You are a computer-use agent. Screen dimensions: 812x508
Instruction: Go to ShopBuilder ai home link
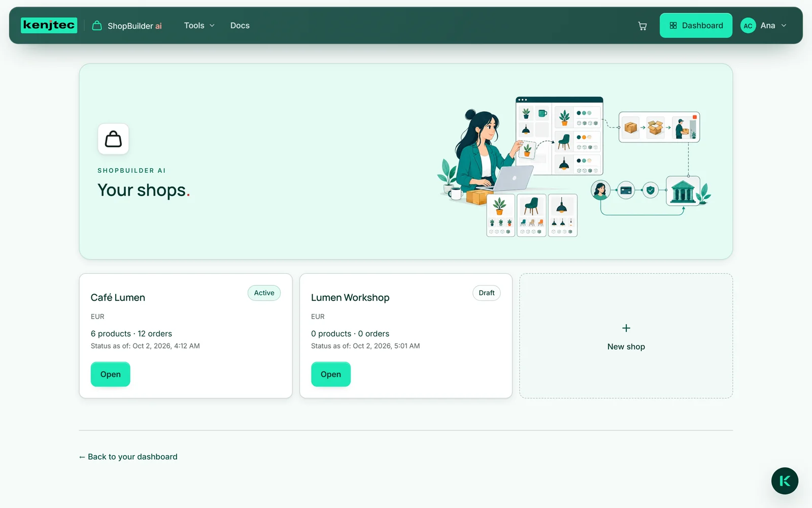click(127, 25)
